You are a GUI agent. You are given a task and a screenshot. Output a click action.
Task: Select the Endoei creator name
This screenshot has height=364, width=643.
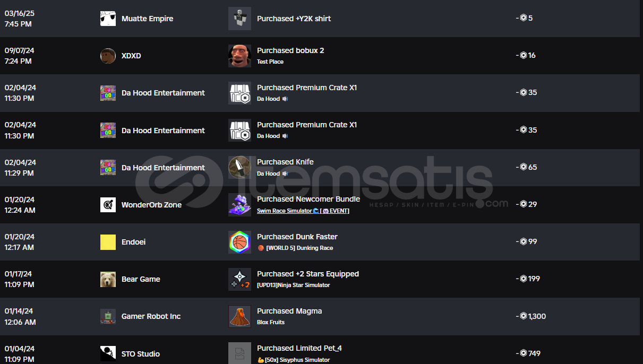[x=133, y=242]
